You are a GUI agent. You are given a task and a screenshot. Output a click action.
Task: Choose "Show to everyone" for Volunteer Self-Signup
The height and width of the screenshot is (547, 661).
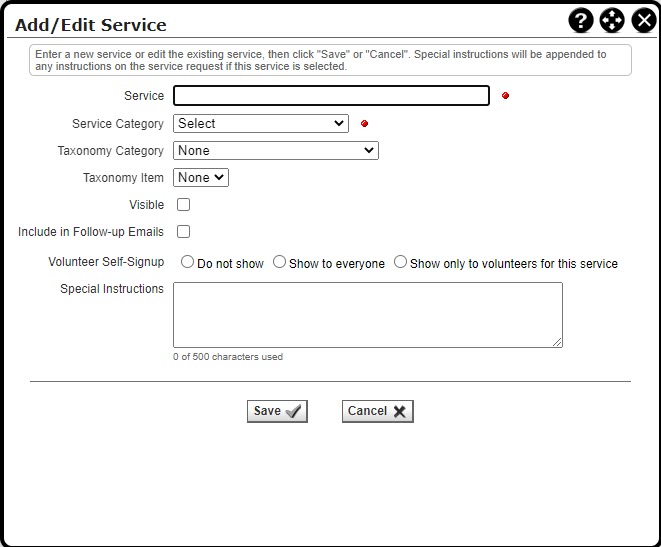tap(280, 263)
